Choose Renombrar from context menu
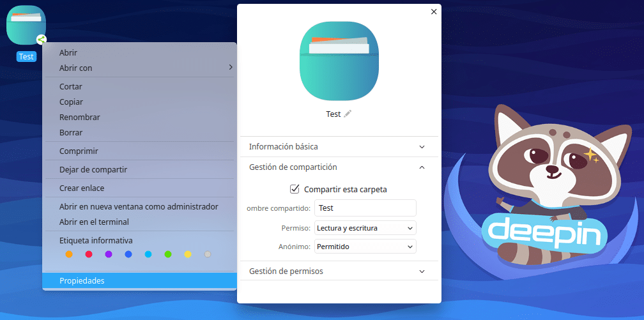 140,117
